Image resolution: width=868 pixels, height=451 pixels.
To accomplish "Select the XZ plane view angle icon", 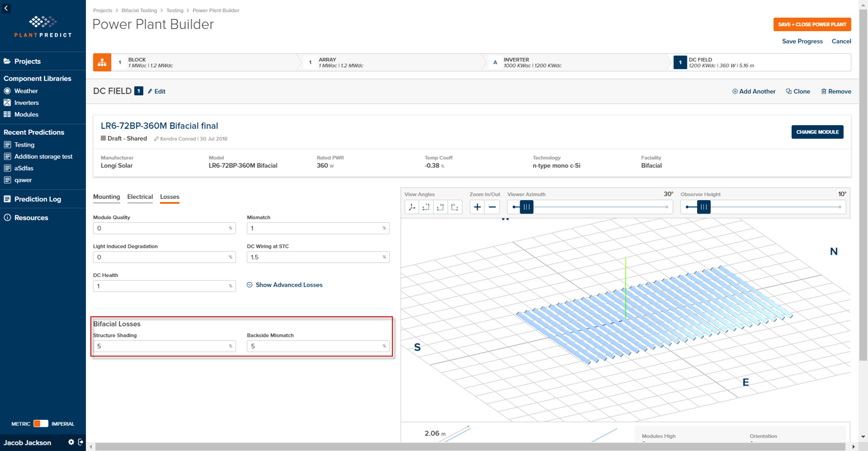I will tap(440, 207).
